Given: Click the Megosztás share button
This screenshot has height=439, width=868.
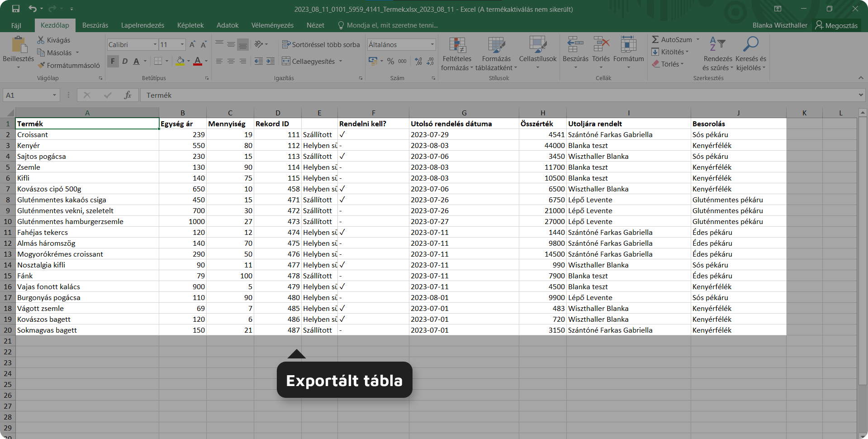Looking at the screenshot, I should click(x=836, y=25).
